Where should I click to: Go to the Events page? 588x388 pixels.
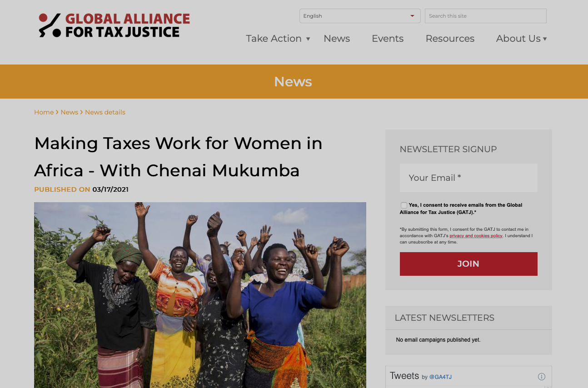coord(388,39)
